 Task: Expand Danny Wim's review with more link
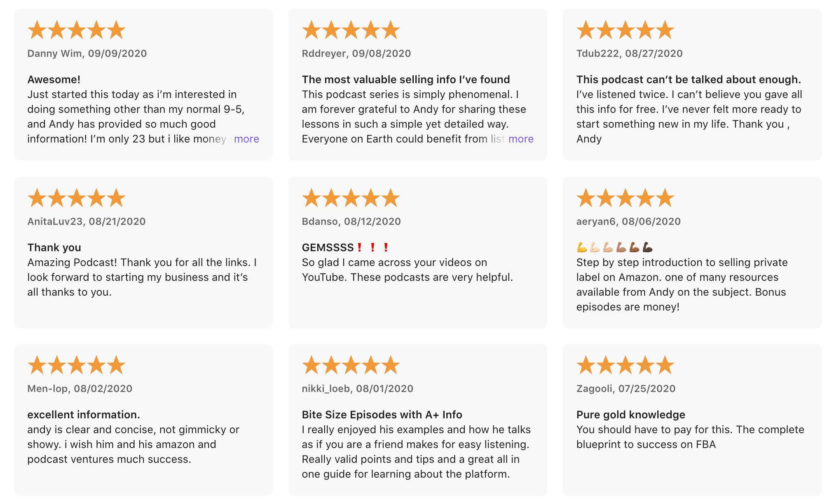(x=246, y=139)
